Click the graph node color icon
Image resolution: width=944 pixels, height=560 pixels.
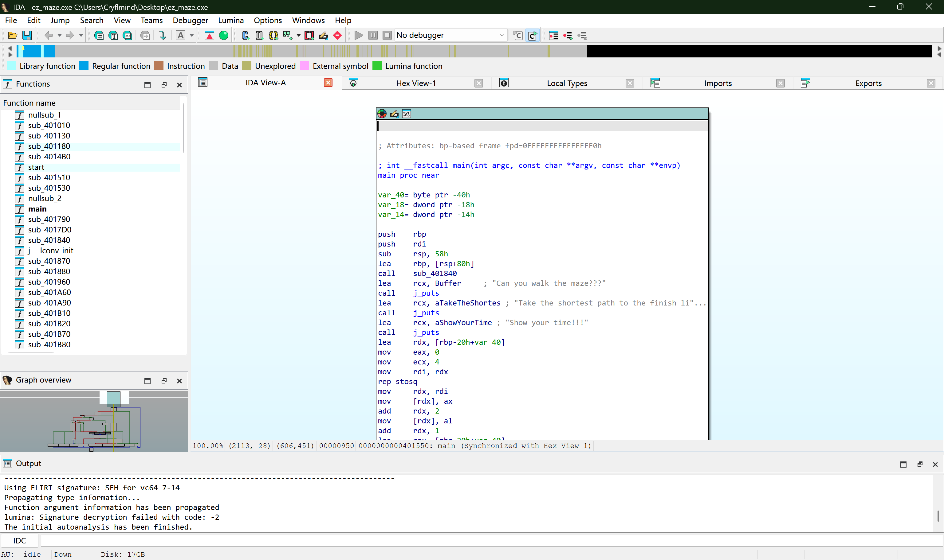[x=382, y=114]
